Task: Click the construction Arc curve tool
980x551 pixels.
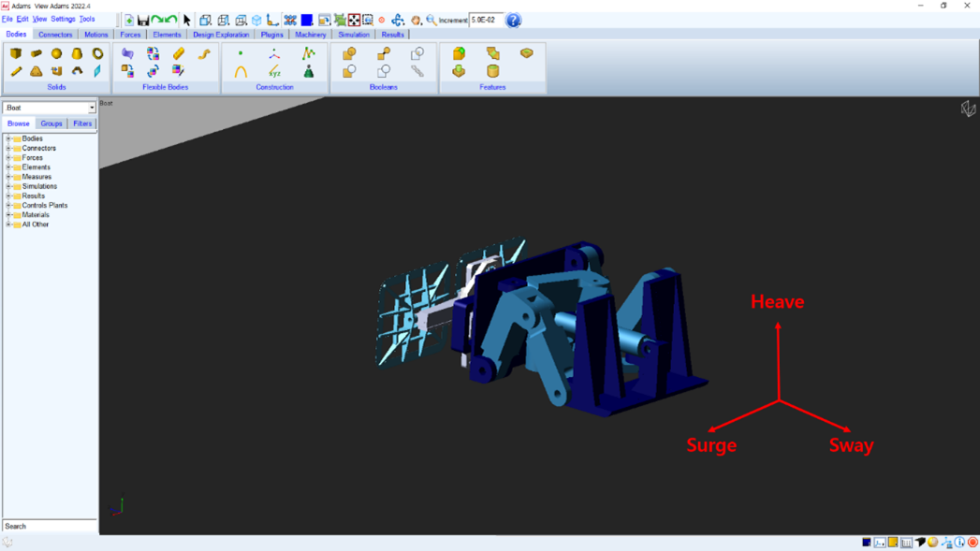Action: point(241,71)
